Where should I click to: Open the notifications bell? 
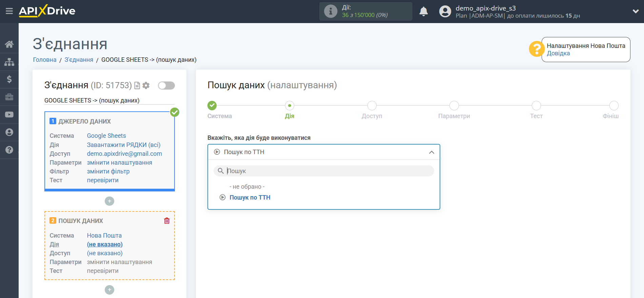click(x=423, y=12)
